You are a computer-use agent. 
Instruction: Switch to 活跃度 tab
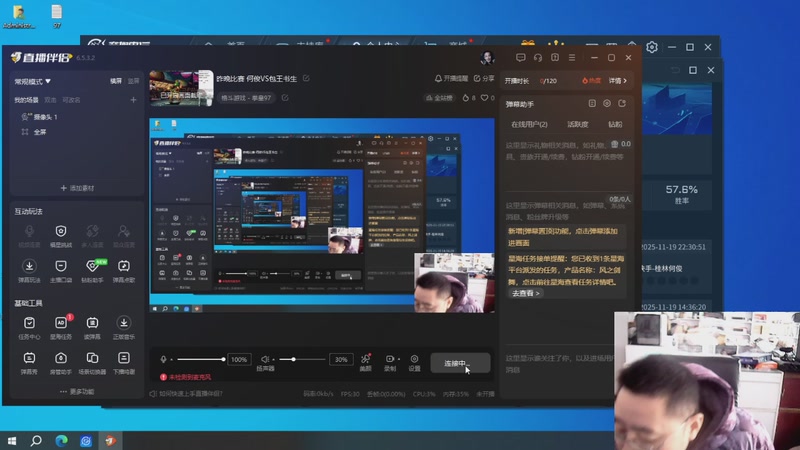[x=578, y=124]
